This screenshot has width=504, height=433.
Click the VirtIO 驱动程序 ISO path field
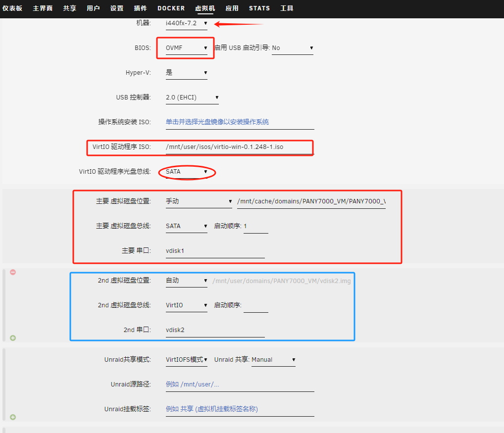(x=240, y=147)
